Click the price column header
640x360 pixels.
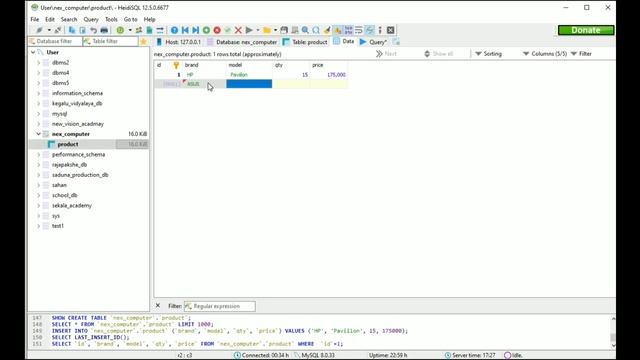[329, 65]
